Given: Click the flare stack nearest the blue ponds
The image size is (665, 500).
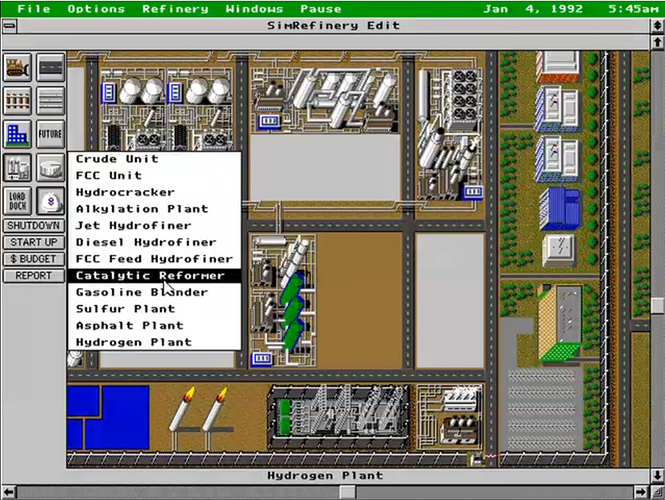Looking at the screenshot, I should click(182, 415).
